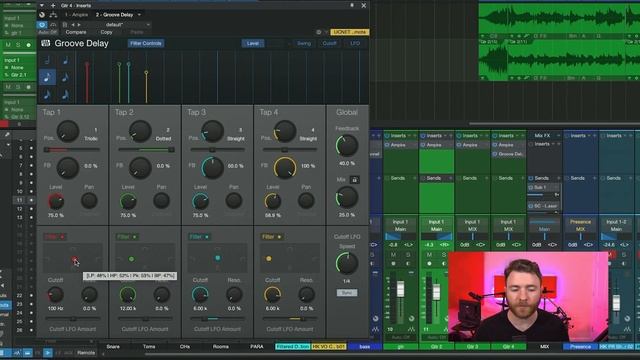Toggle the Cutoff LFO Sync button
The height and width of the screenshot is (360, 640).
[347, 293]
